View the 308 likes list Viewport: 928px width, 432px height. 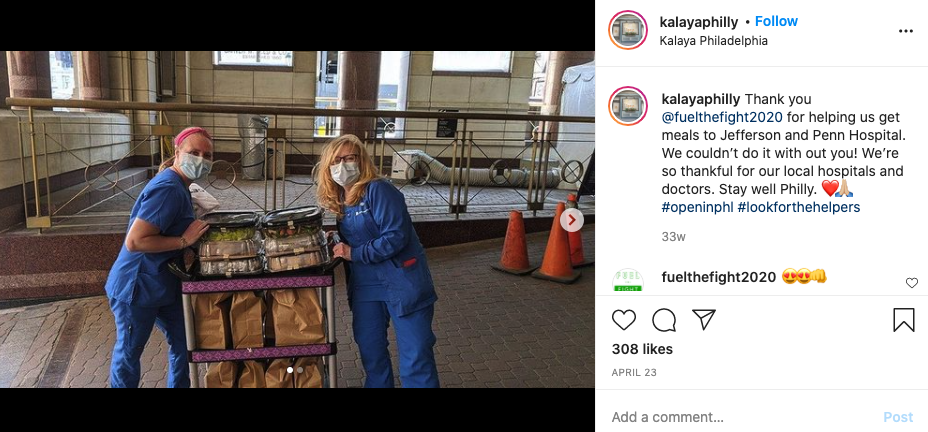(642, 349)
